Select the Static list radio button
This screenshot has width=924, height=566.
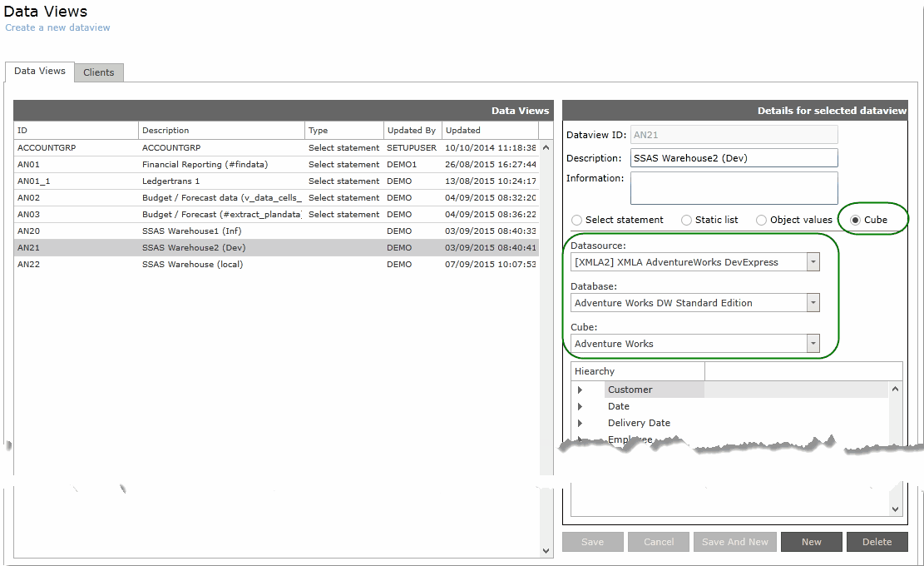pos(686,220)
